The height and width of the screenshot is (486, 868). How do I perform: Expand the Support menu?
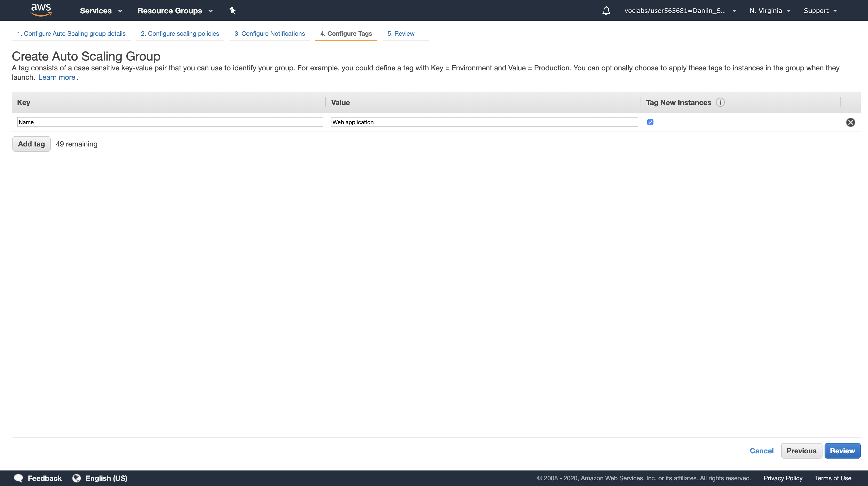(x=820, y=11)
